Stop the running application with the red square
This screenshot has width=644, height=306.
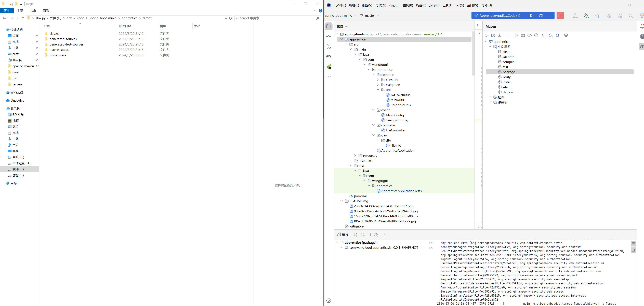(560, 16)
